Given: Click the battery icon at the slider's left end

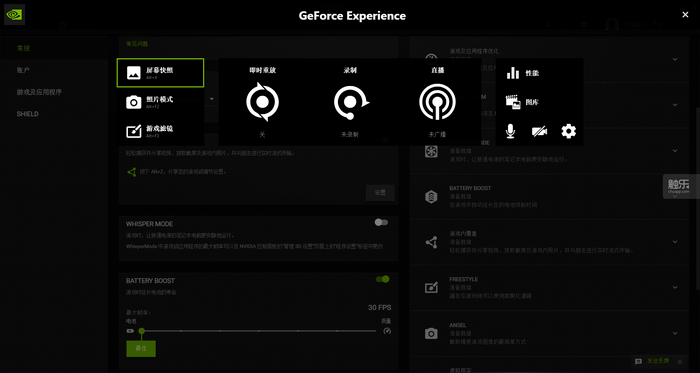Looking at the screenshot, I should [130, 331].
